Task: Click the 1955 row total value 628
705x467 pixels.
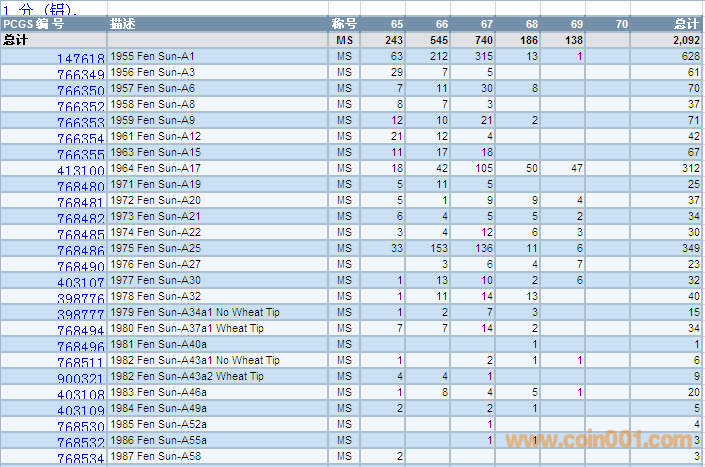Action: click(x=690, y=56)
